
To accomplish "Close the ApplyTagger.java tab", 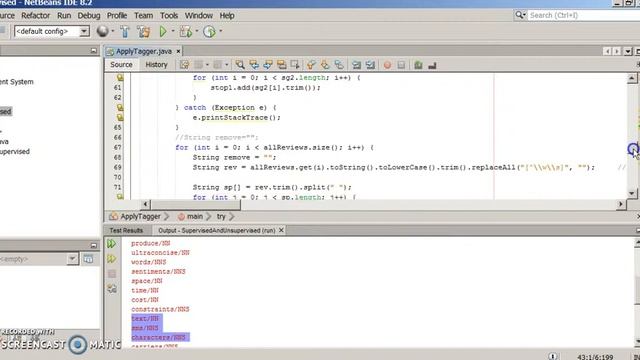I will coord(178,51).
